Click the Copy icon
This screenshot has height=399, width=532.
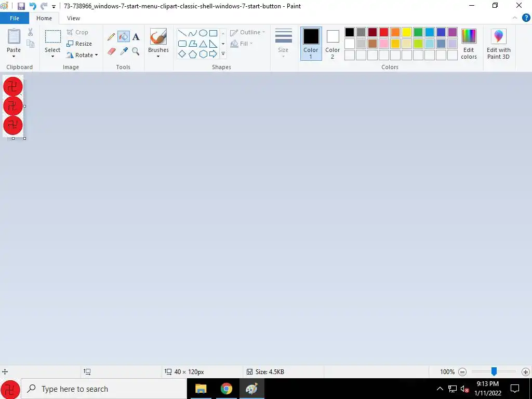pos(31,44)
